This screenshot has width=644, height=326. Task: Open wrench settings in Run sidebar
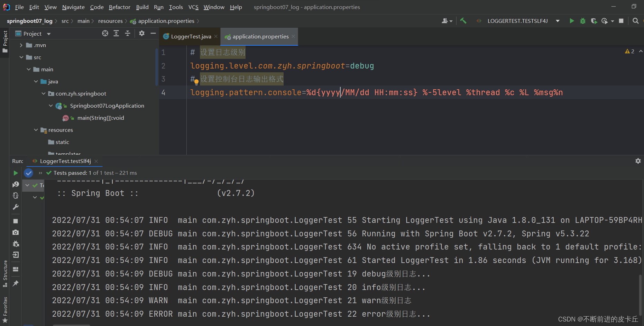click(16, 207)
